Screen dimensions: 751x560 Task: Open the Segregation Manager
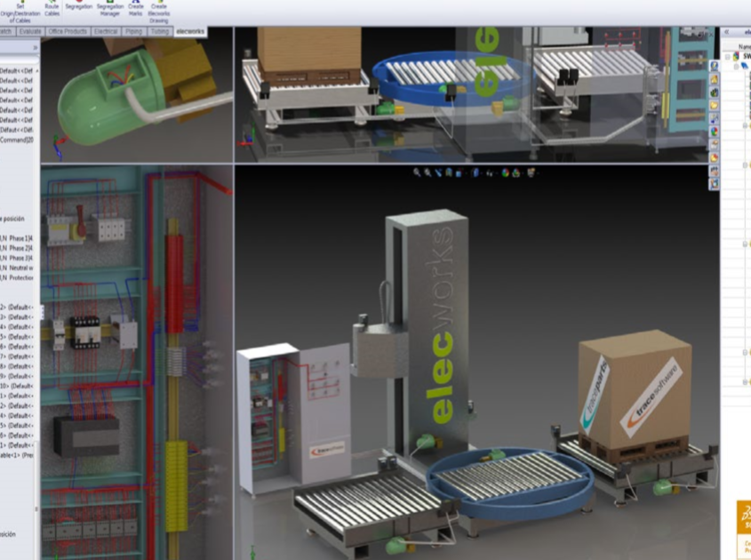pyautogui.click(x=110, y=9)
